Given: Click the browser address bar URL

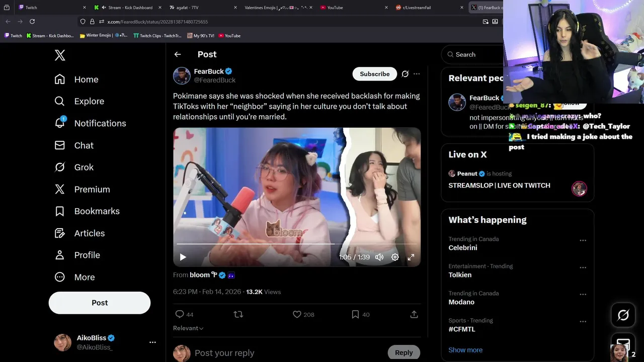Looking at the screenshot, I should tap(157, 22).
